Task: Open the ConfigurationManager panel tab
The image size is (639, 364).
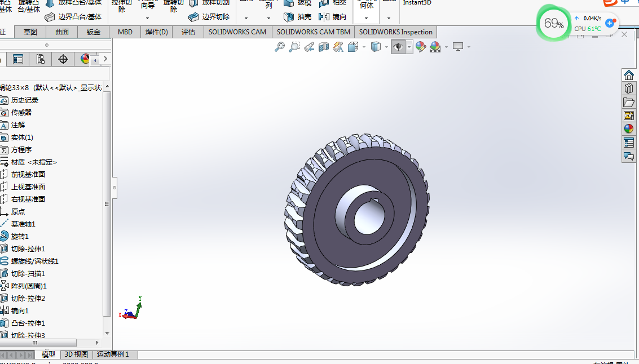Action: point(40,59)
